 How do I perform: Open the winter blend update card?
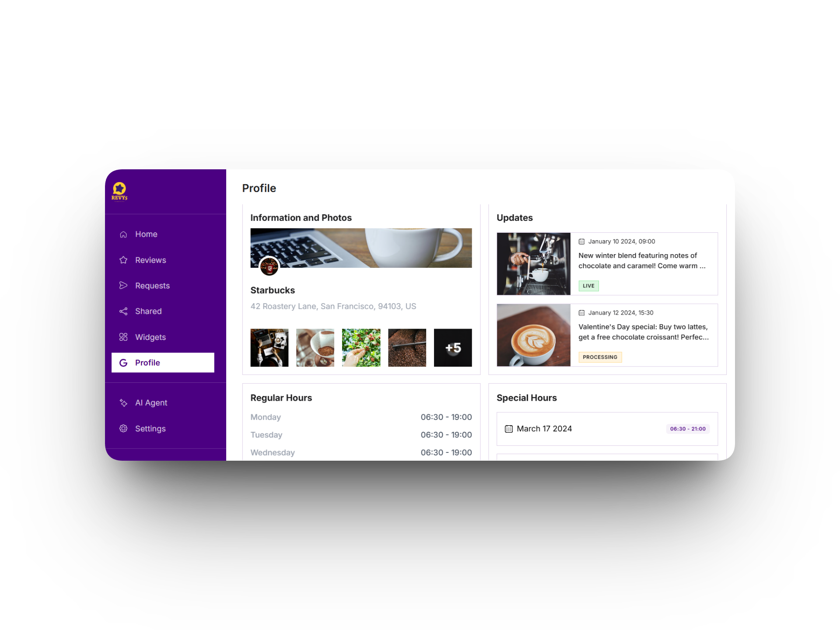607,264
